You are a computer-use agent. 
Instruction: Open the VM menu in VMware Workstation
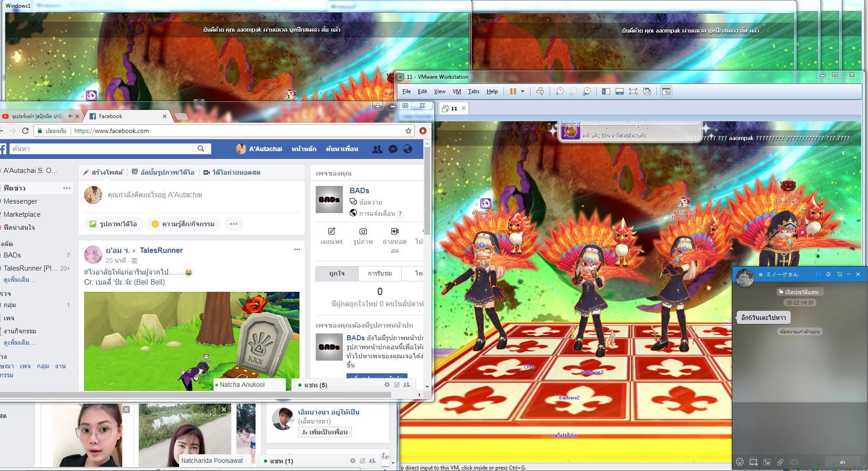[x=457, y=91]
